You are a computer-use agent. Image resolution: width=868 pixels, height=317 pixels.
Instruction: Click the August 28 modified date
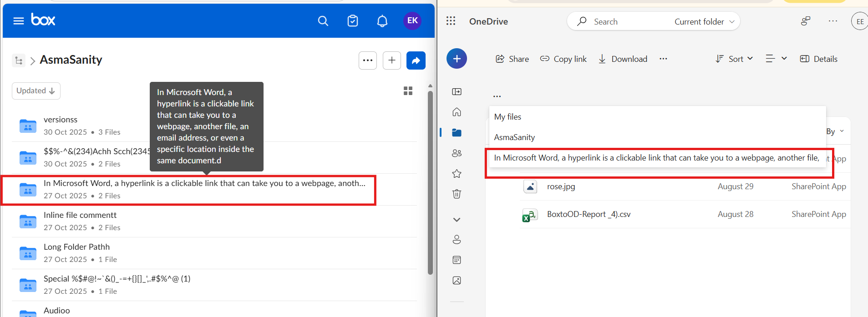[x=736, y=214]
